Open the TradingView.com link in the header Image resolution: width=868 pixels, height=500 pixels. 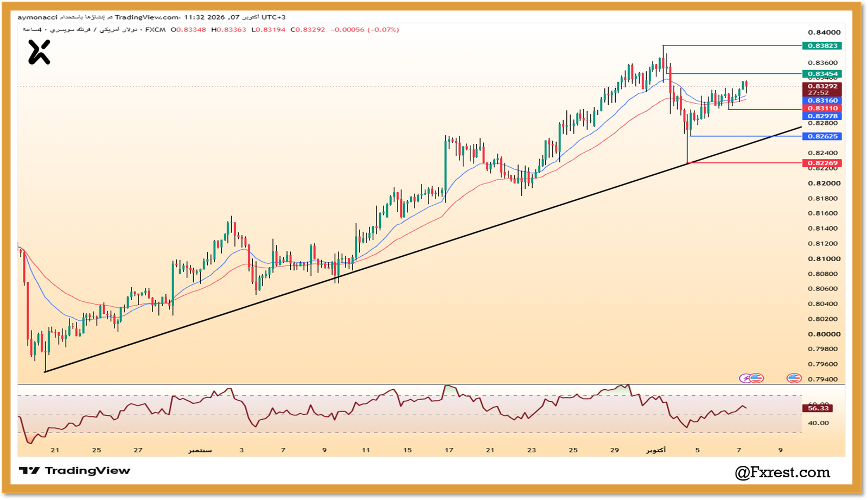(146, 17)
